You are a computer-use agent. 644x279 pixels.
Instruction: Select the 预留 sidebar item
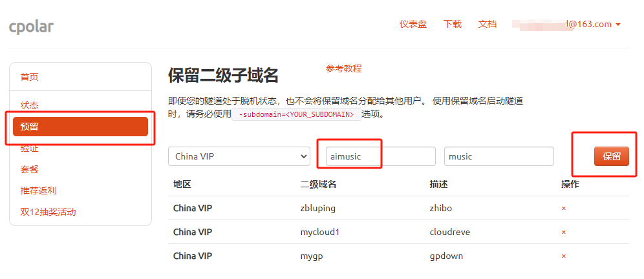[x=80, y=127]
